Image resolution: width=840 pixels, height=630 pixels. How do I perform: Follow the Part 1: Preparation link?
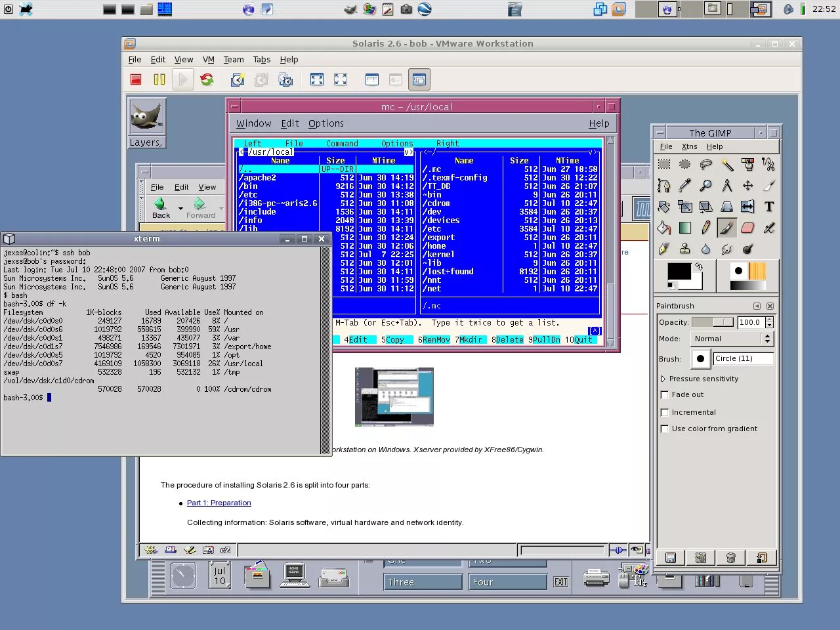[219, 503]
